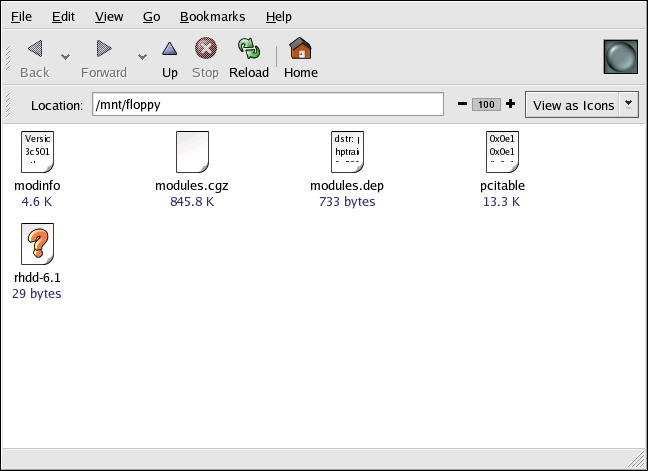The height and width of the screenshot is (471, 648).
Task: Click the Location path text field
Action: (x=267, y=104)
